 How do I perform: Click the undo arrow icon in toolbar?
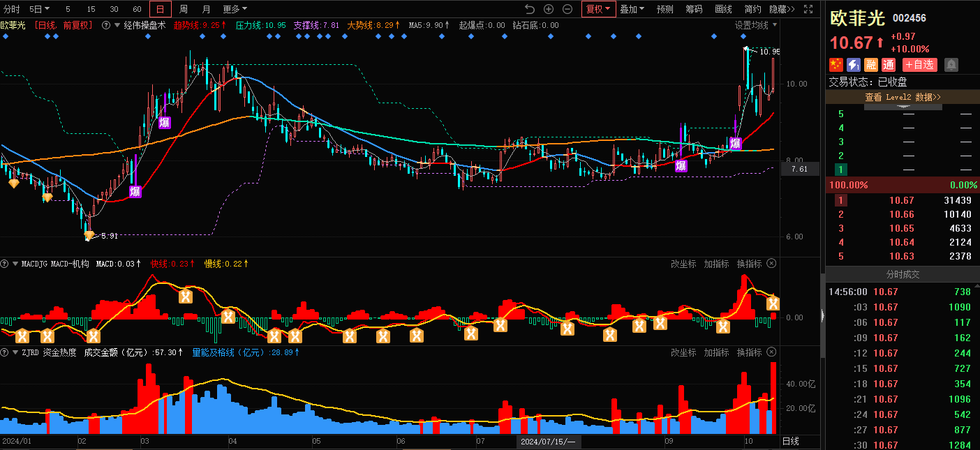click(529, 9)
